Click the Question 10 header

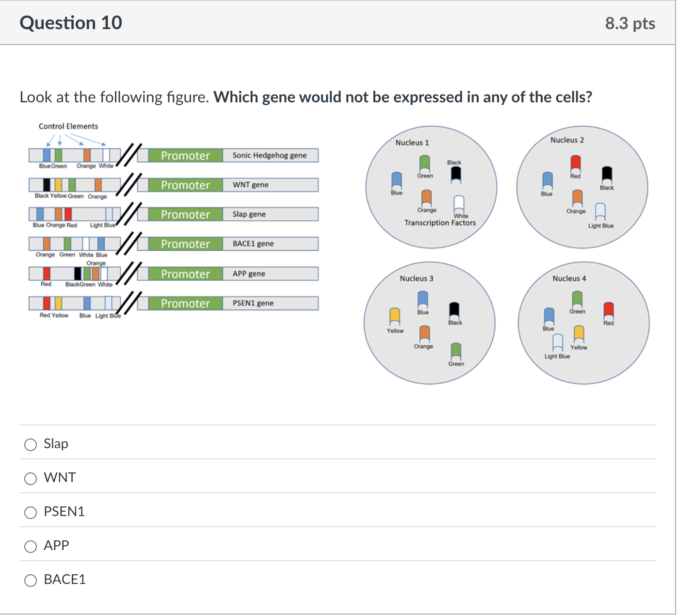(x=71, y=22)
